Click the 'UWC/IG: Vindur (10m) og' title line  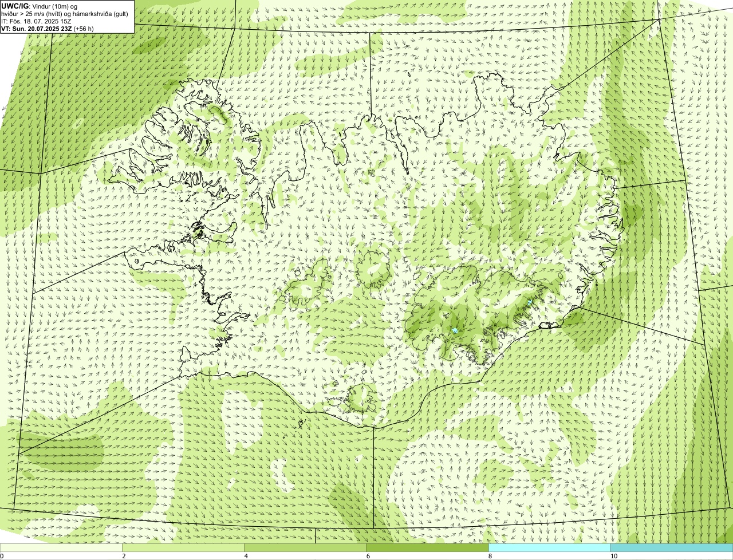39,6
